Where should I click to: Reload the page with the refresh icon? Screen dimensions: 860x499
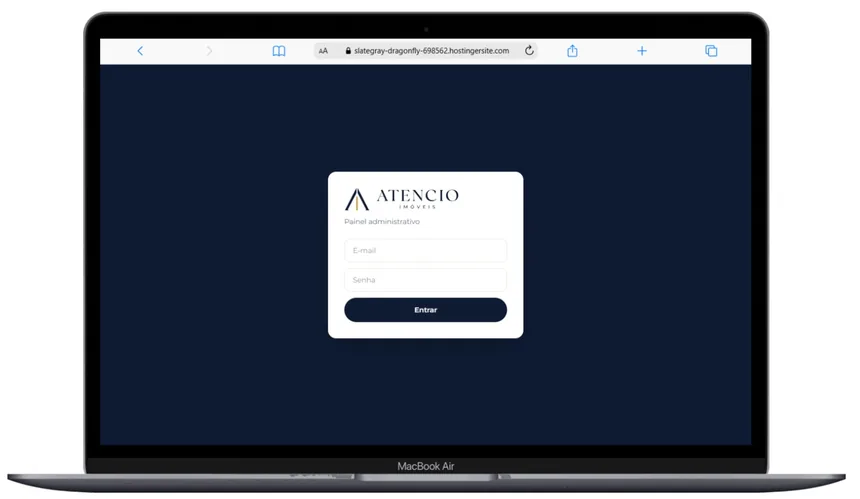(529, 50)
